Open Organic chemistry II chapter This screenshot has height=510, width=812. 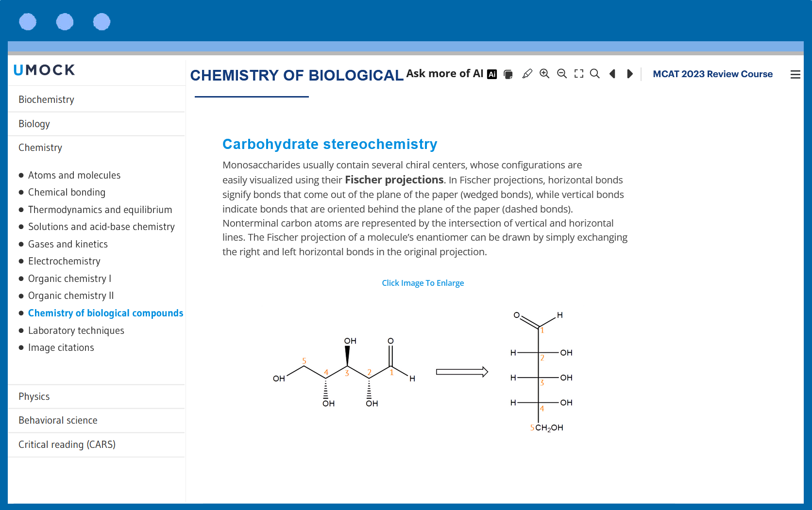coord(71,296)
